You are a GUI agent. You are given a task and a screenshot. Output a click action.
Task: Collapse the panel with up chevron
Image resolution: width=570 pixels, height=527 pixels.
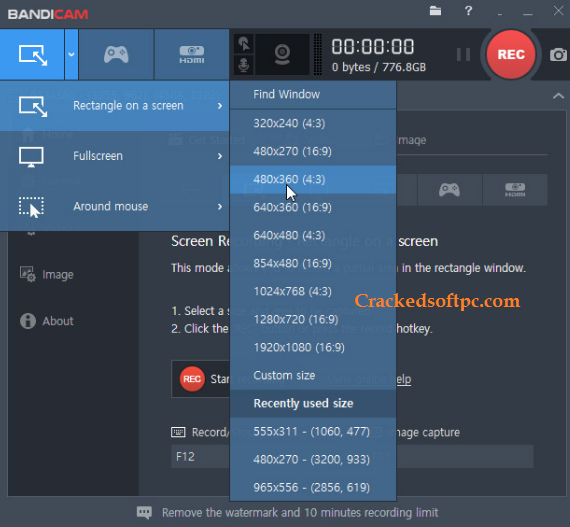(558, 96)
